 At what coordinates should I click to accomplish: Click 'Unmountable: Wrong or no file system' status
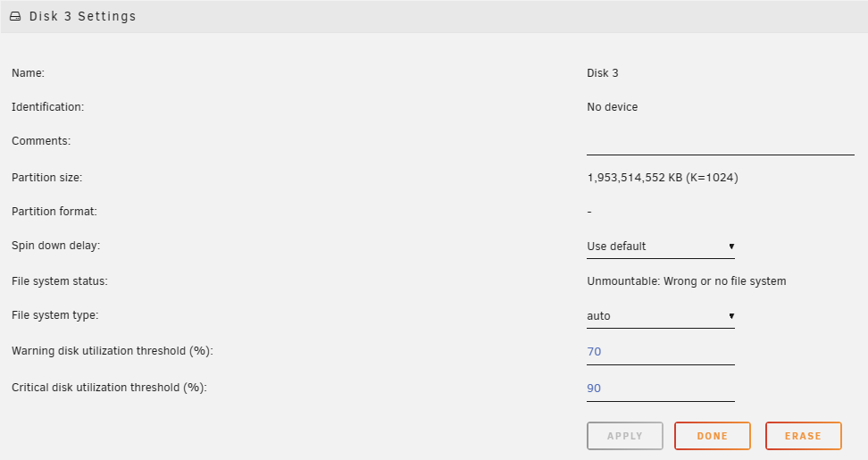pos(687,281)
